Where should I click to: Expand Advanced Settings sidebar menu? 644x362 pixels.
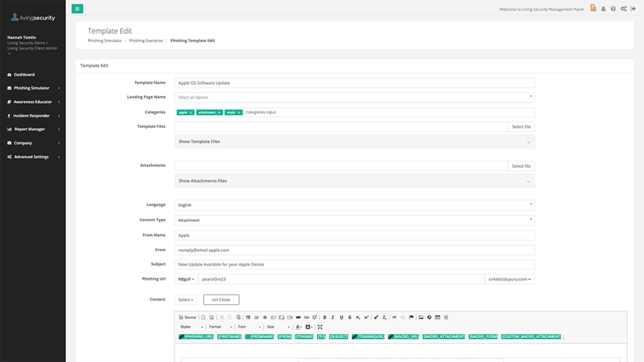[33, 157]
